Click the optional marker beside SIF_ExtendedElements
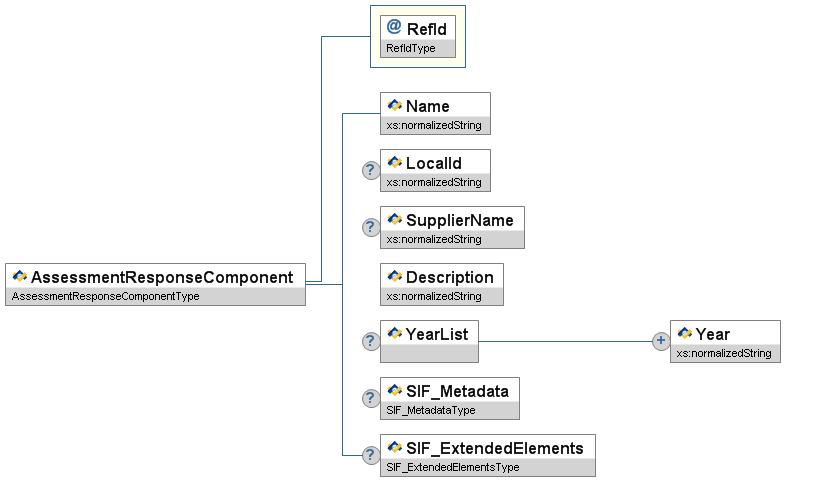This screenshot has width=821, height=481. tap(370, 455)
